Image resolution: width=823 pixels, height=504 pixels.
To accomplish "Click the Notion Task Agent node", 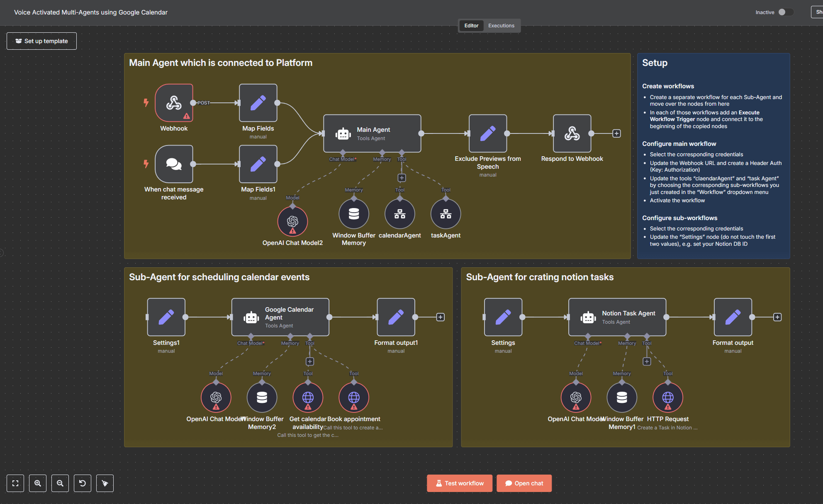I will click(x=617, y=317).
